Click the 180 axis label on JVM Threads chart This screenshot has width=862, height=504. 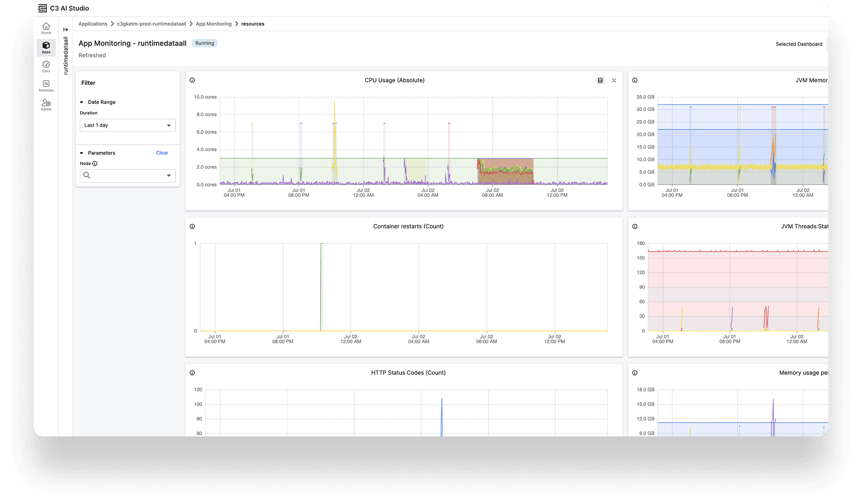tap(640, 244)
